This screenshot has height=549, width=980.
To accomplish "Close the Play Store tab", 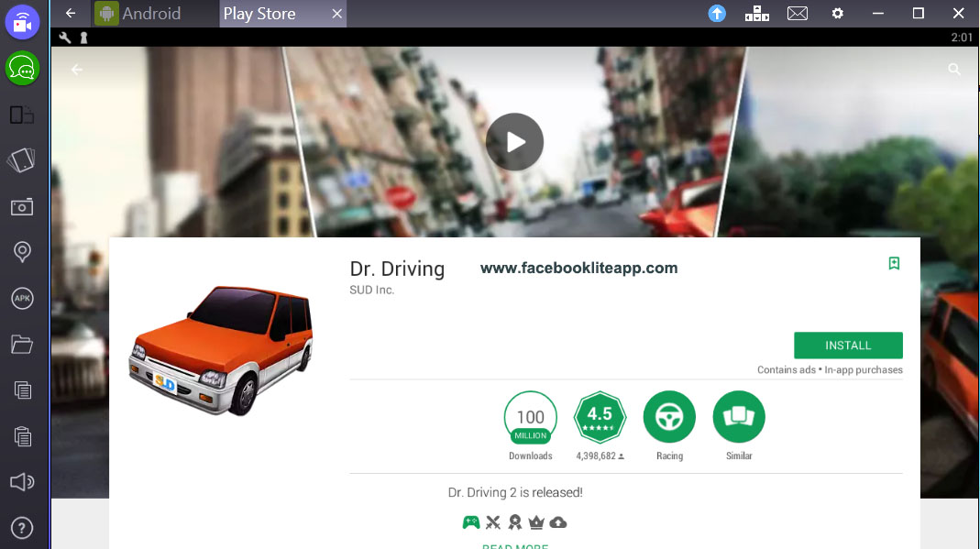I will pos(336,14).
